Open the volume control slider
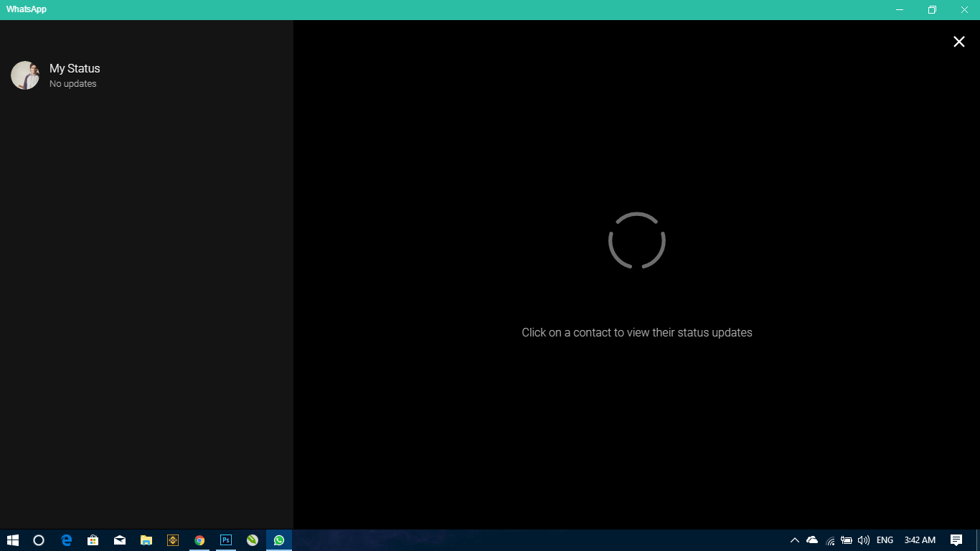980x551 pixels. pyautogui.click(x=864, y=540)
